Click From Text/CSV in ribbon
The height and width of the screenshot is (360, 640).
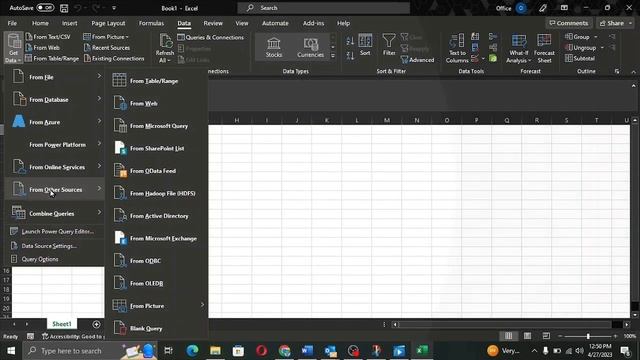[48, 37]
